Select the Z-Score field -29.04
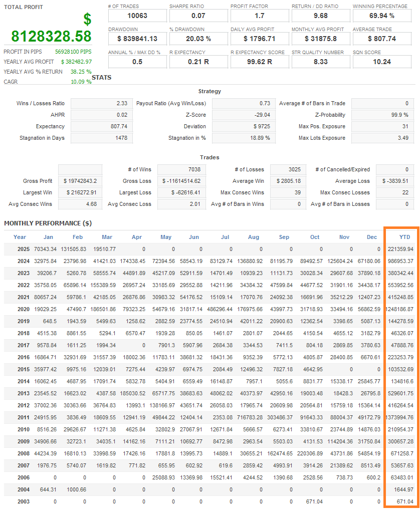420x510 pixels. [x=244, y=115]
